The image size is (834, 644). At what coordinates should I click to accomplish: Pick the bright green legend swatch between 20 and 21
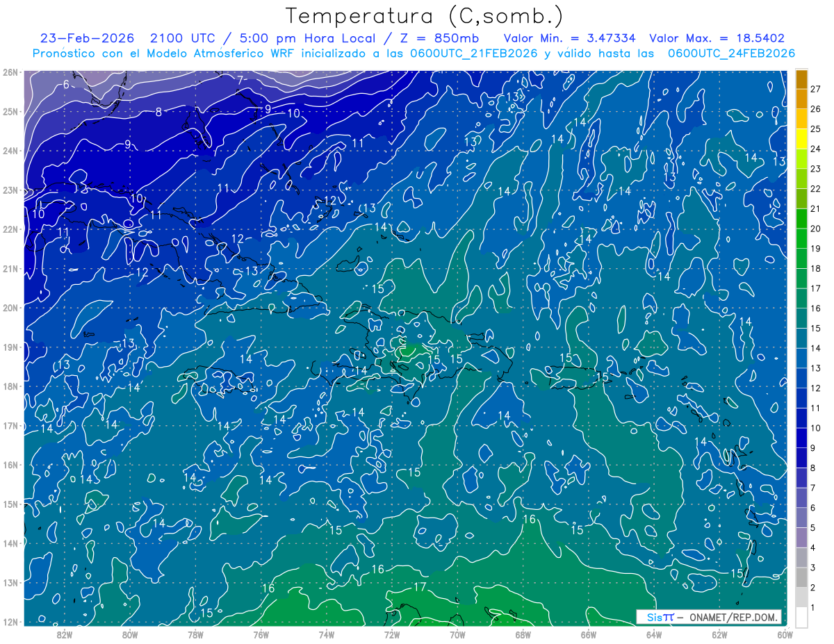pyautogui.click(x=801, y=218)
